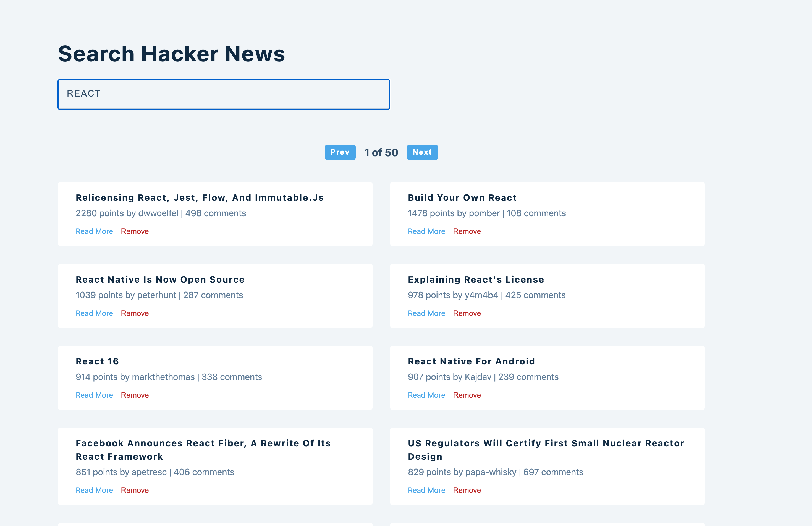Click '1478 points by pomber' info line
This screenshot has width=812, height=526.
[x=487, y=213]
